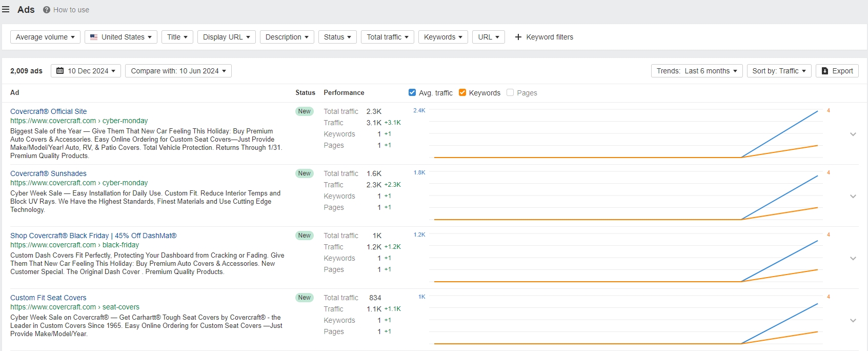The width and height of the screenshot is (868, 351).
Task: Click the How to use help icon
Action: 47,10
